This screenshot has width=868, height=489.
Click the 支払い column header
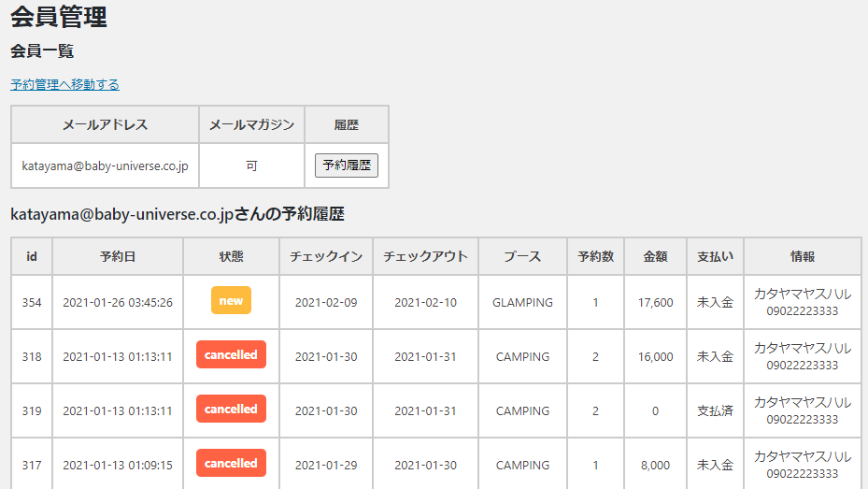click(715, 256)
